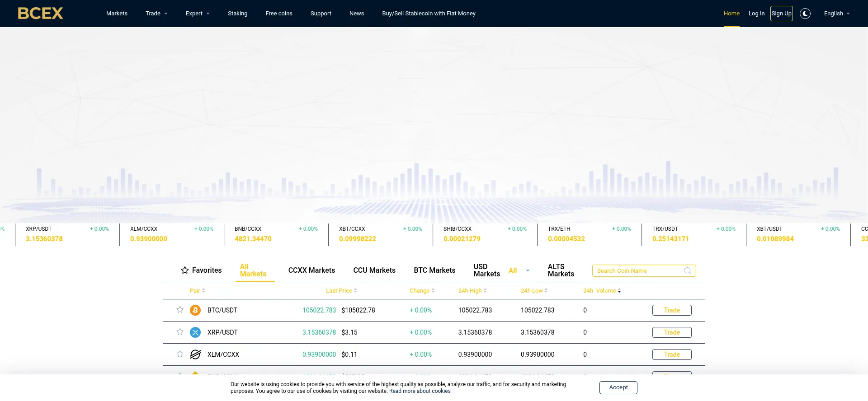Click XLM/CCXX pair name in table
The height and width of the screenshot is (401, 868).
223,354
